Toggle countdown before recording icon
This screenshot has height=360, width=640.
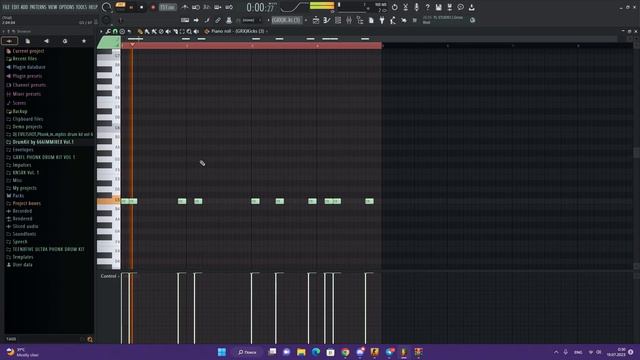tap(207, 7)
